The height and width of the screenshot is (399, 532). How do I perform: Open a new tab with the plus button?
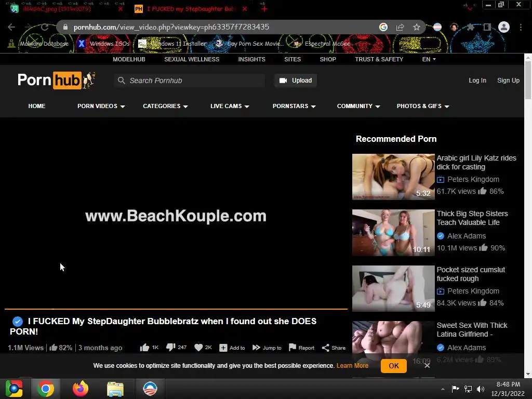tap(264, 9)
